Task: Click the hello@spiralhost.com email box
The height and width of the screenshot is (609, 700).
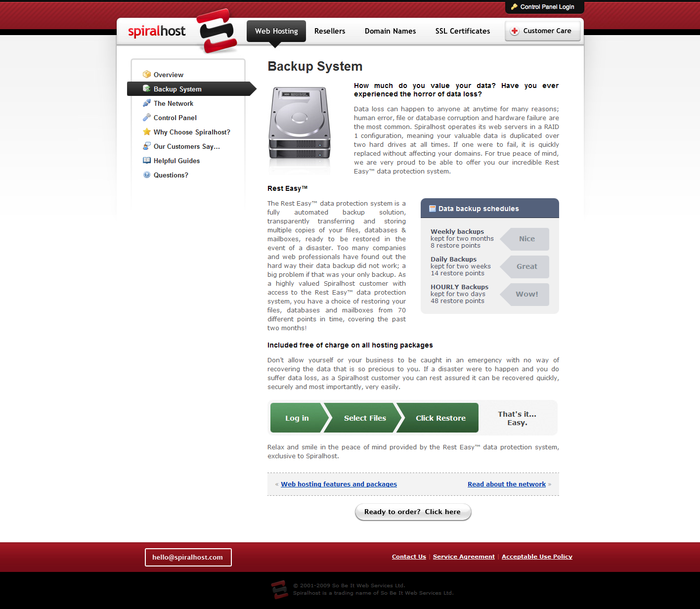Action: [188, 557]
